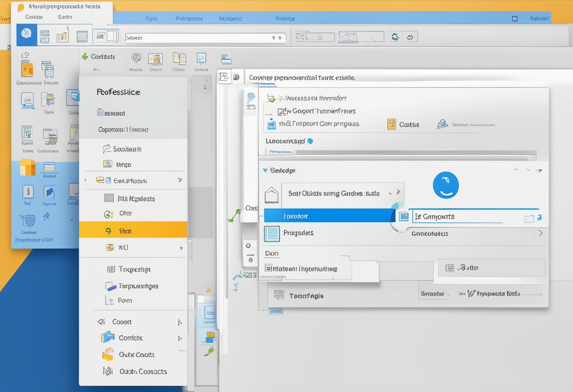
Task: Select the highlighted yellow item in the left sidebar
Action: point(133,230)
